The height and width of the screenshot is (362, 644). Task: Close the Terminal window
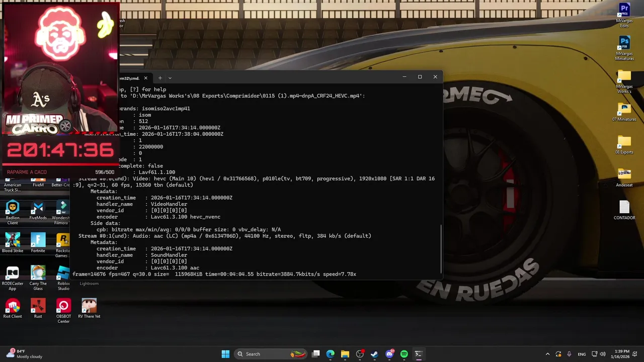pyautogui.click(x=435, y=77)
